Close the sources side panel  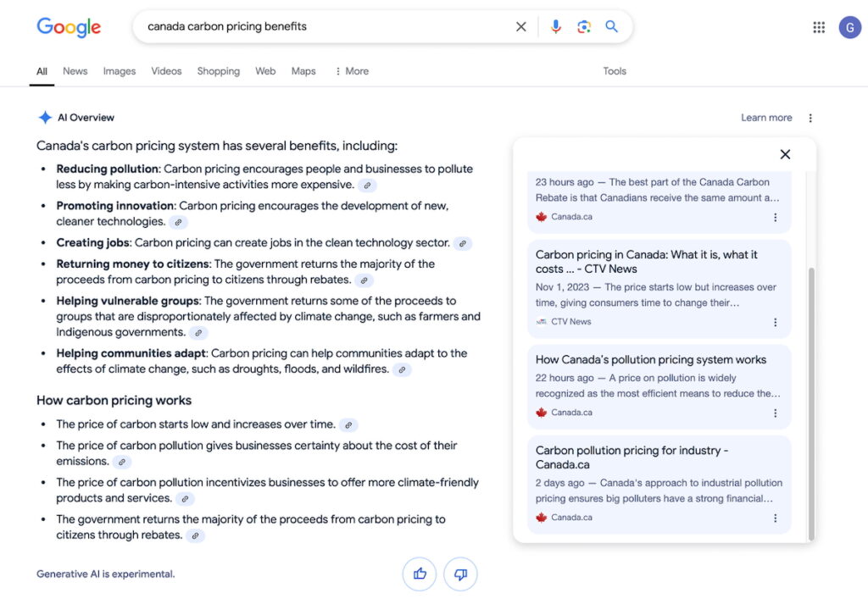785,154
